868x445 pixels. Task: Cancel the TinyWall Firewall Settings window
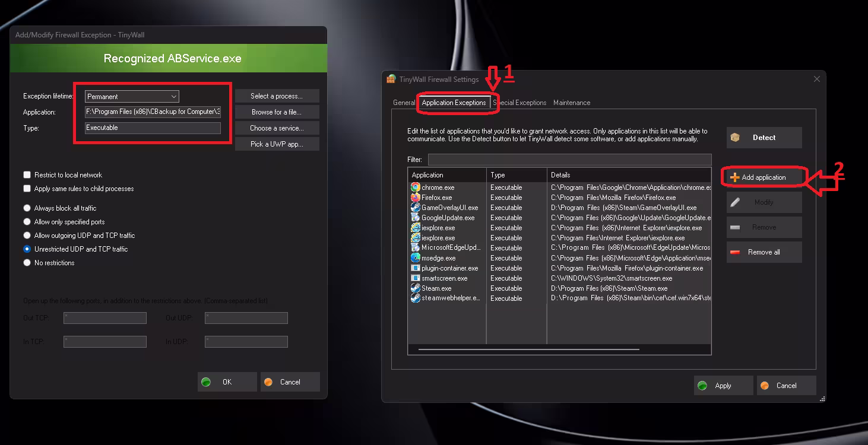tap(786, 386)
